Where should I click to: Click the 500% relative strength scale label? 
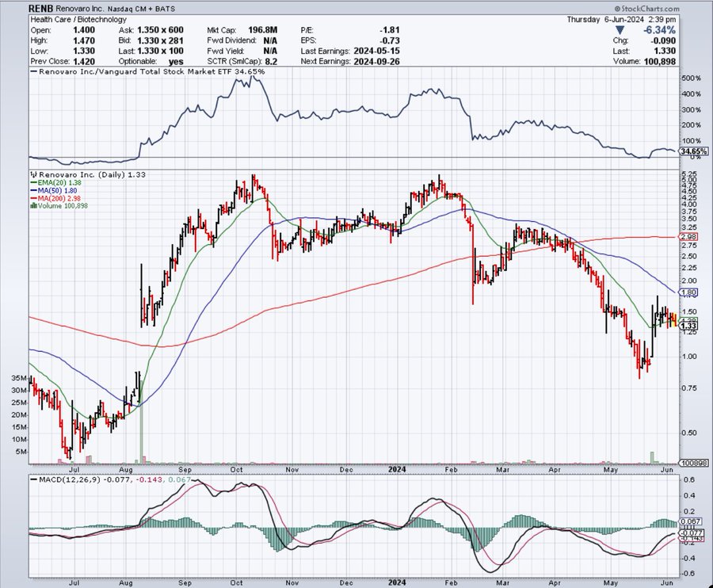(x=691, y=78)
